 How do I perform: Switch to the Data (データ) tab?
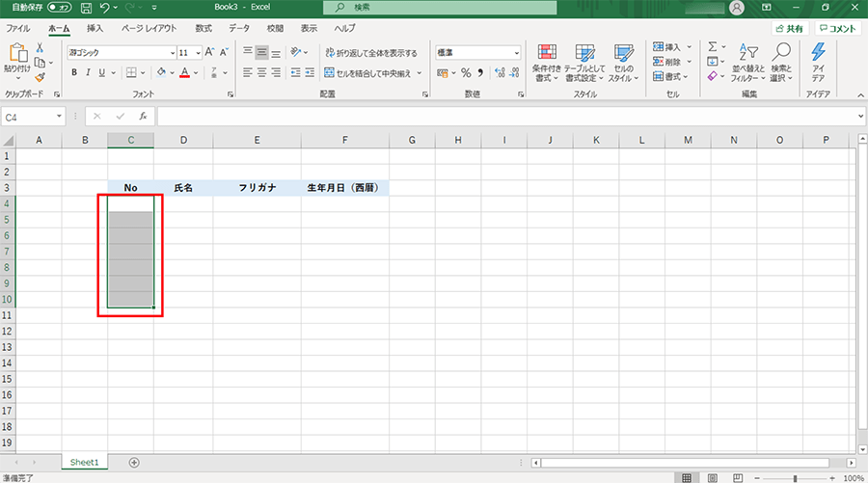click(x=239, y=28)
